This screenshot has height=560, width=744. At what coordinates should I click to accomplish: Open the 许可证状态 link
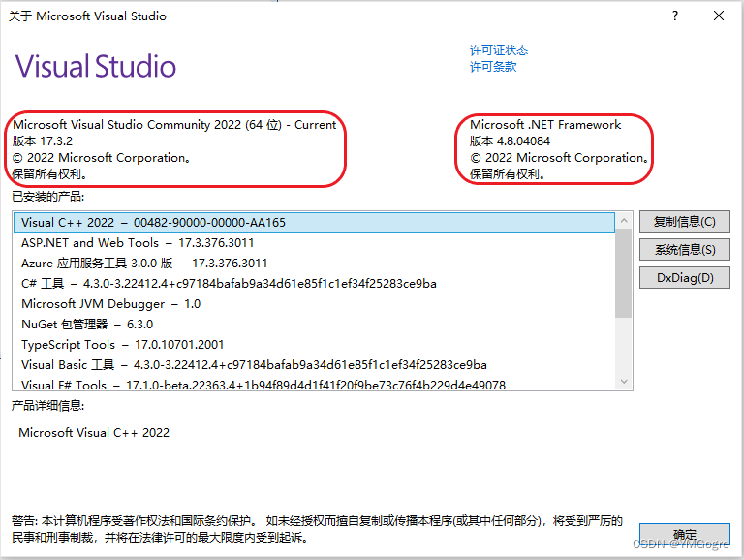click(499, 50)
